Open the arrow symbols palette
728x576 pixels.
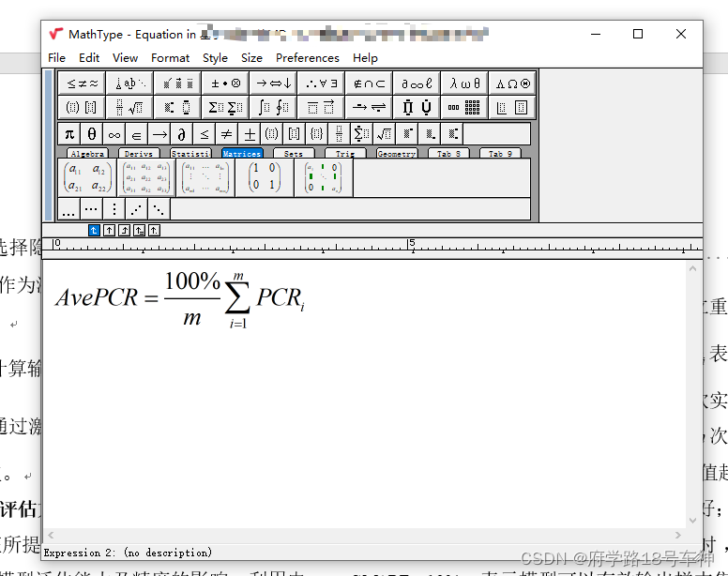273,83
